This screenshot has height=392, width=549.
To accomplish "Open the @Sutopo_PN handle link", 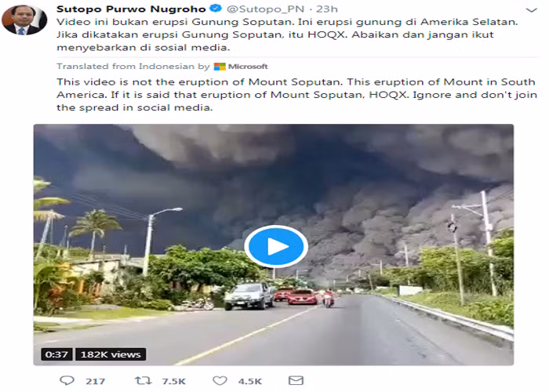I will 265,9.
